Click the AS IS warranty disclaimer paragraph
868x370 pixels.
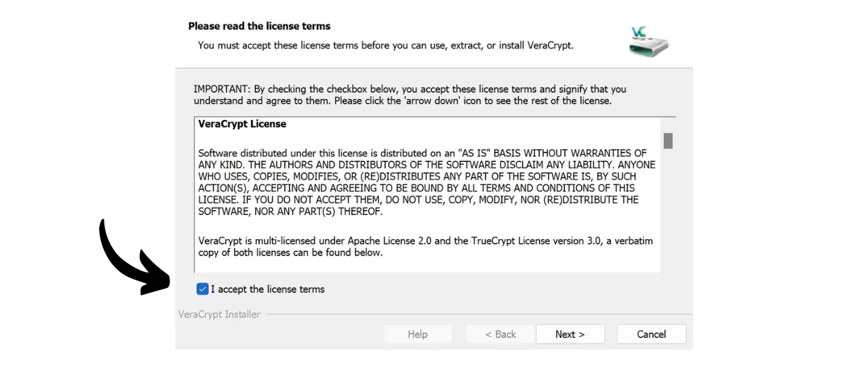(427, 182)
